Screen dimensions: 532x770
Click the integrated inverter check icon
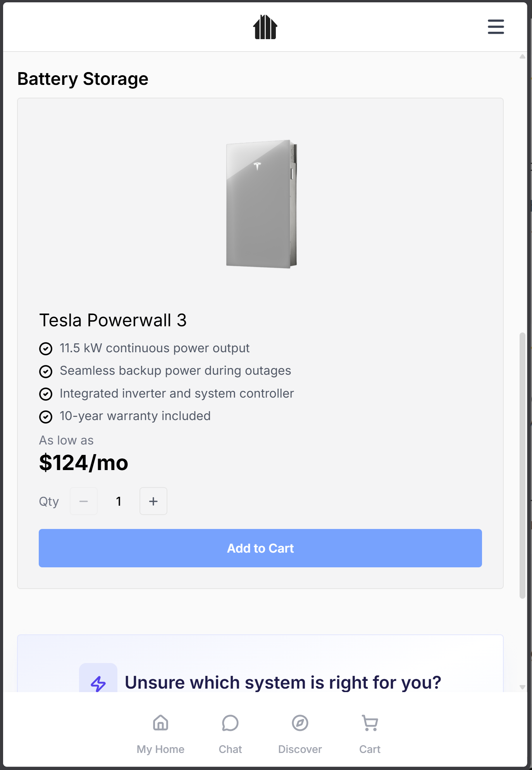[46, 394]
